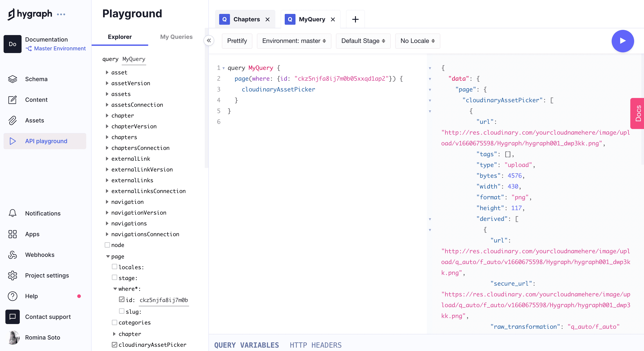Viewport: 644px width, 351px height.
Task: Open Notifications
Action: 42,213
